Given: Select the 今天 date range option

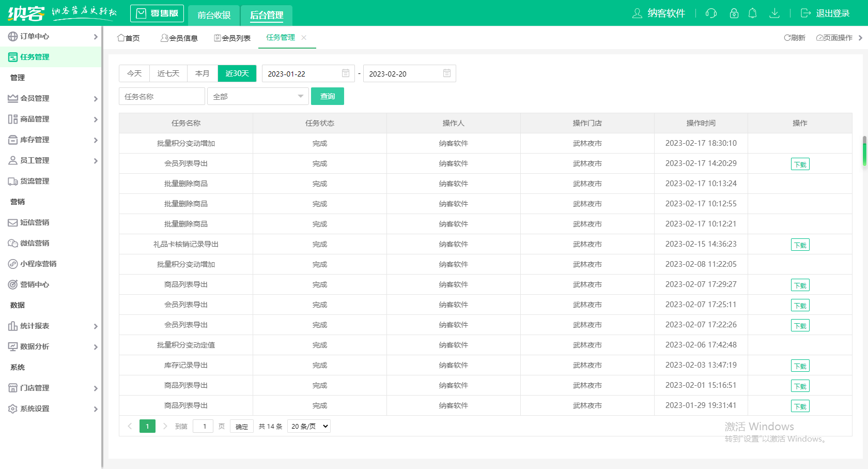Looking at the screenshot, I should pos(134,73).
